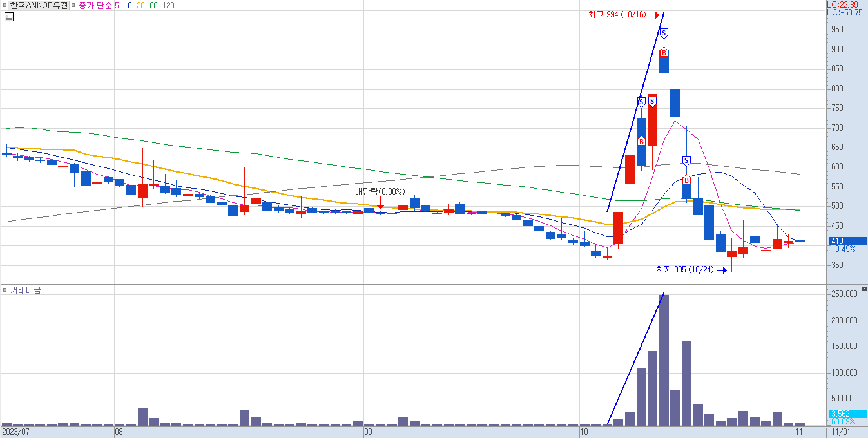Viewport: 868px width, 438px height.
Task: Click the 250,000 volume axis value
Action: point(844,294)
